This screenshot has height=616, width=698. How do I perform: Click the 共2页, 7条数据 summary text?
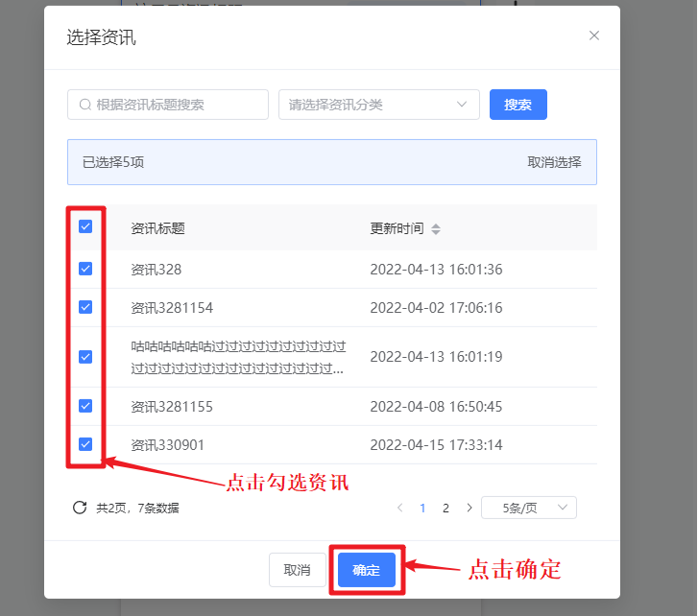click(x=137, y=508)
